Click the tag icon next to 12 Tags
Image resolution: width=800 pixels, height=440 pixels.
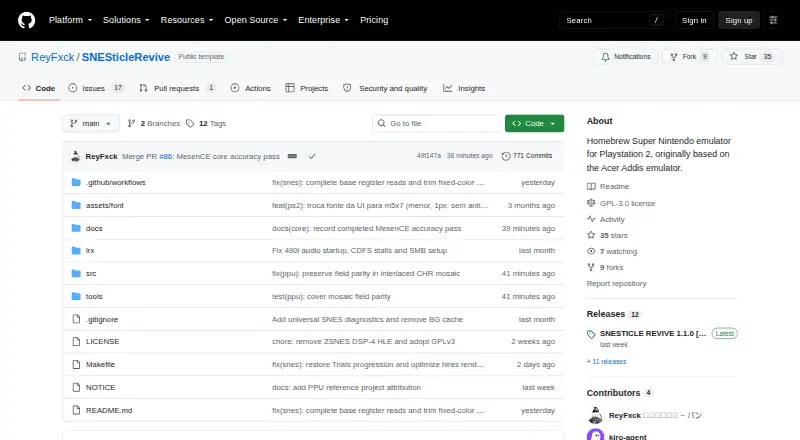pos(190,124)
